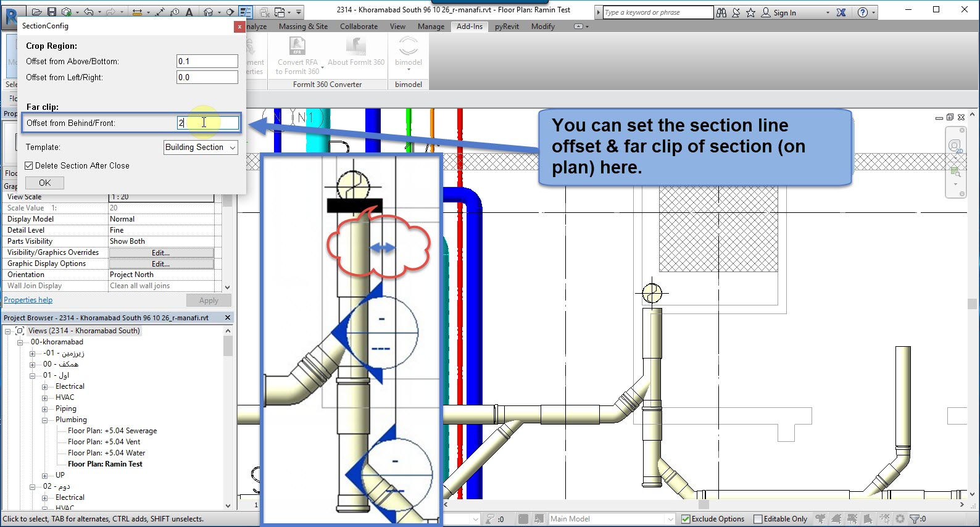Expand the UP tree node
The width and height of the screenshot is (980, 527).
coord(44,476)
